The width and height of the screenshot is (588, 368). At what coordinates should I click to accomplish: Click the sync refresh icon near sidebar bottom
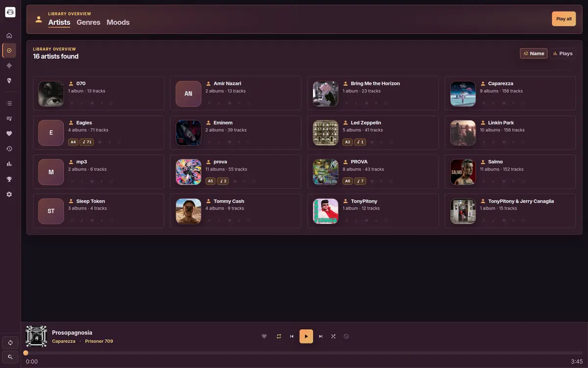coord(10,342)
